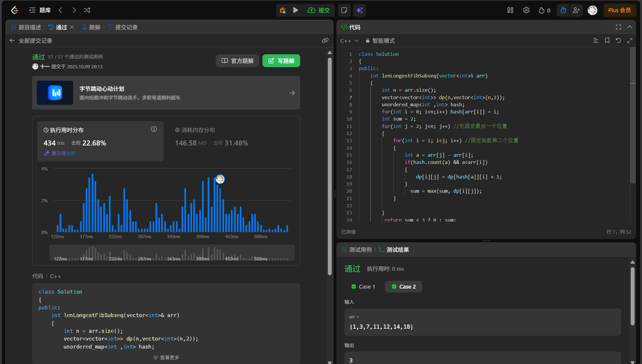The image size is (642, 364).
Task: Bookmark the code with bookmark icon
Action: pyautogui.click(x=607, y=41)
